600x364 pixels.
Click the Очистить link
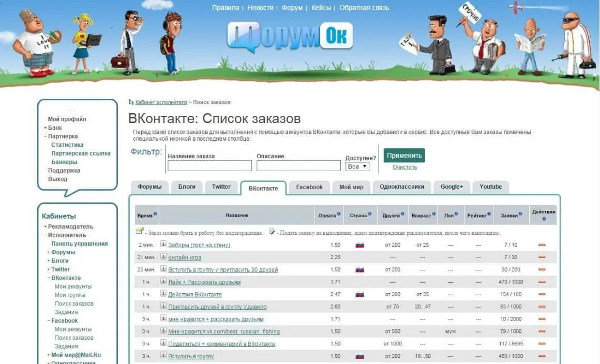coord(404,167)
